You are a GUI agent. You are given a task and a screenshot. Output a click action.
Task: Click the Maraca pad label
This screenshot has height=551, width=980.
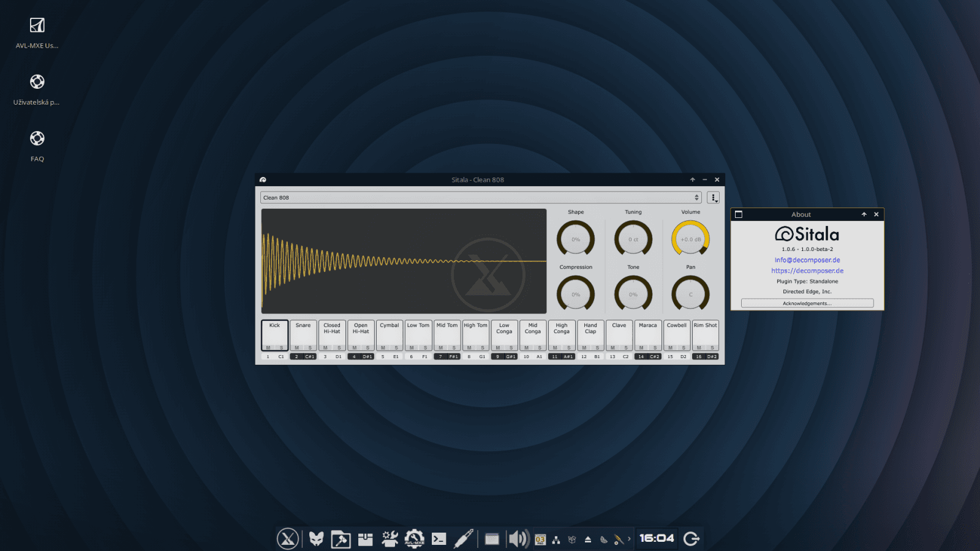coord(648,325)
